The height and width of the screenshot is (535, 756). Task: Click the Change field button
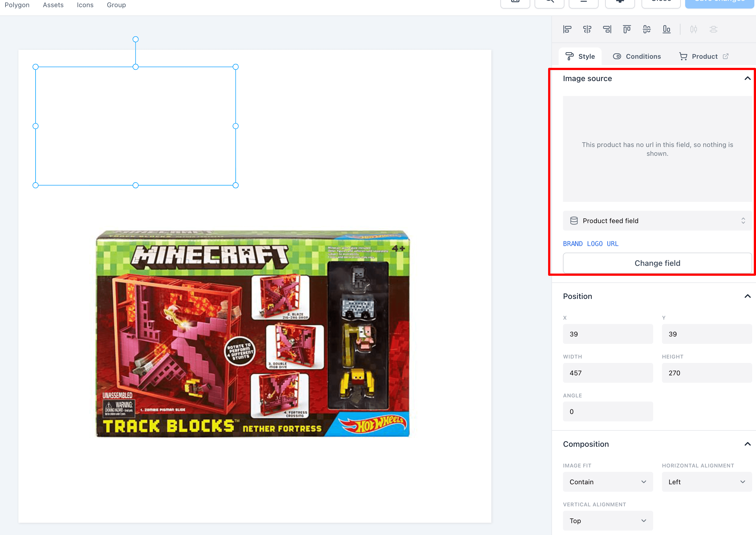[657, 263]
